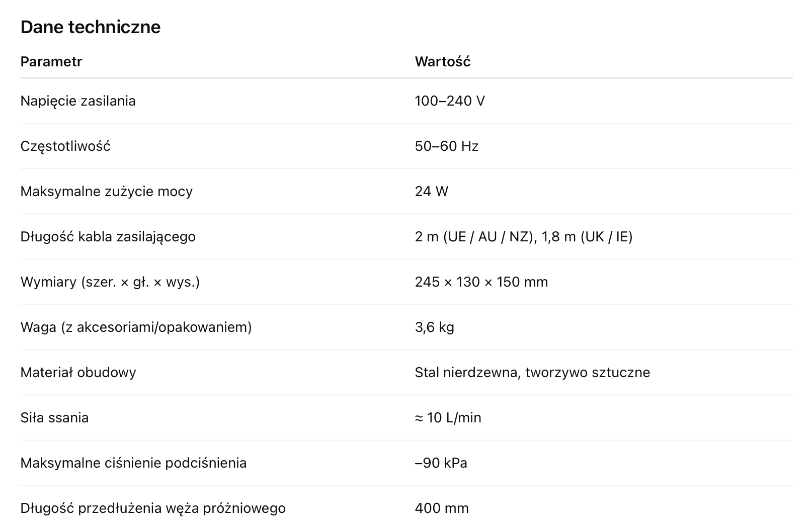This screenshot has height=531, width=812.
Task: Click the "100–240 V" voltage value
Action: pos(450,101)
